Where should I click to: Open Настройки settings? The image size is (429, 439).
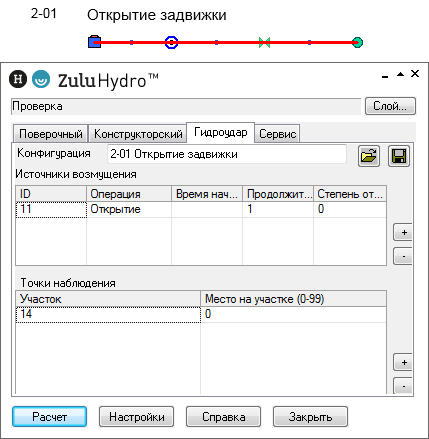136,417
